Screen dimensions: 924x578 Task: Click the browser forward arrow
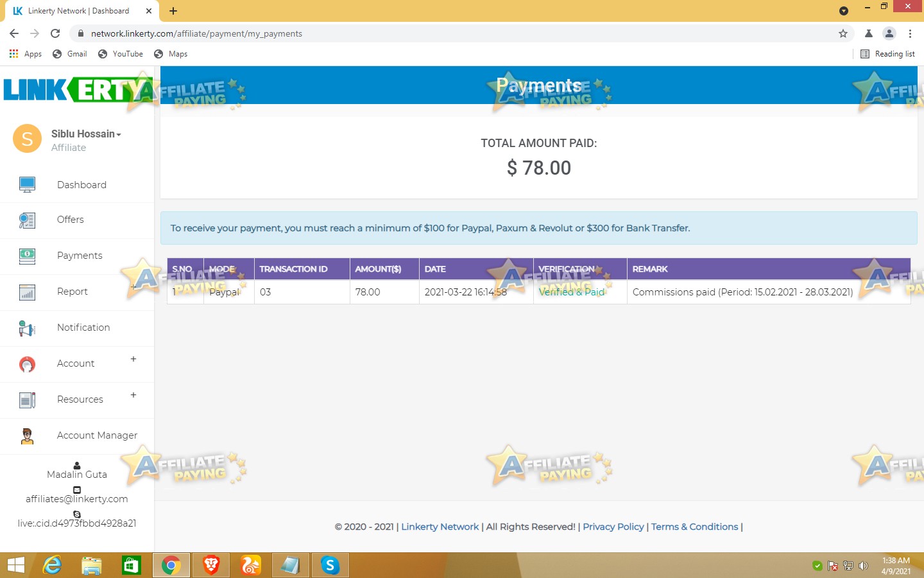[35, 33]
